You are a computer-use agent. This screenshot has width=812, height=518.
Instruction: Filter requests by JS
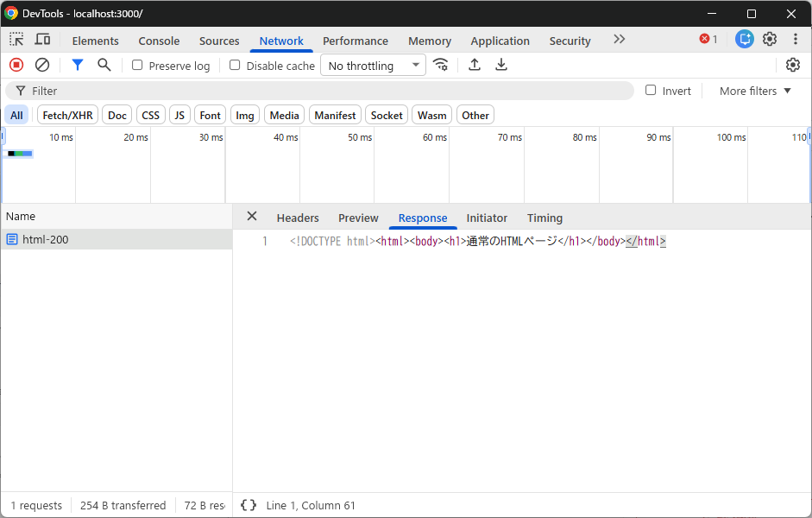coord(179,115)
